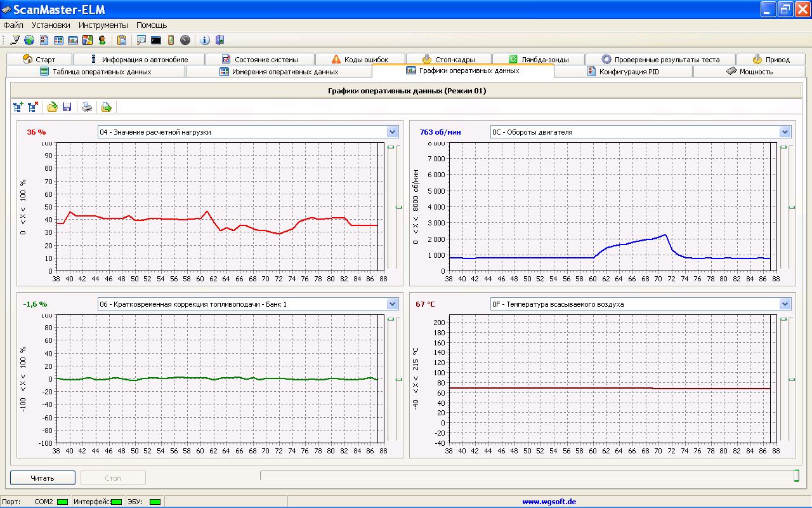Click the printer icon above graphs
This screenshot has height=508, width=812.
tap(87, 107)
